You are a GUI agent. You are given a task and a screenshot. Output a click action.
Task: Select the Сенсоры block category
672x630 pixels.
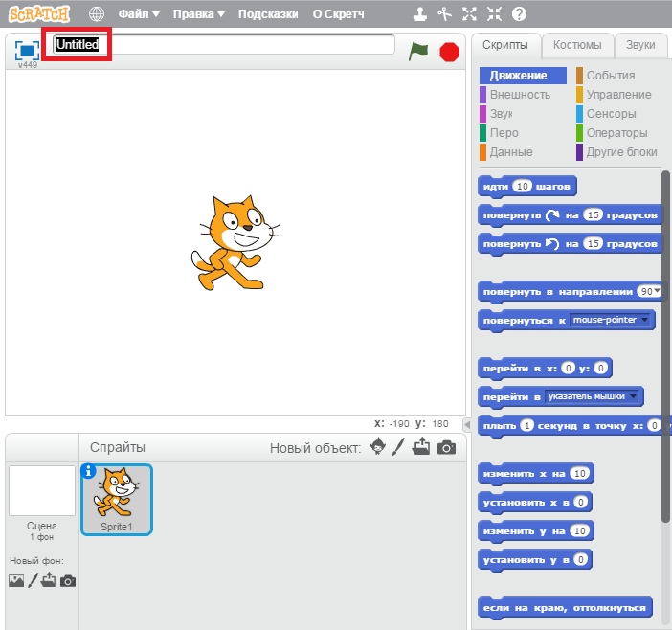coord(606,114)
